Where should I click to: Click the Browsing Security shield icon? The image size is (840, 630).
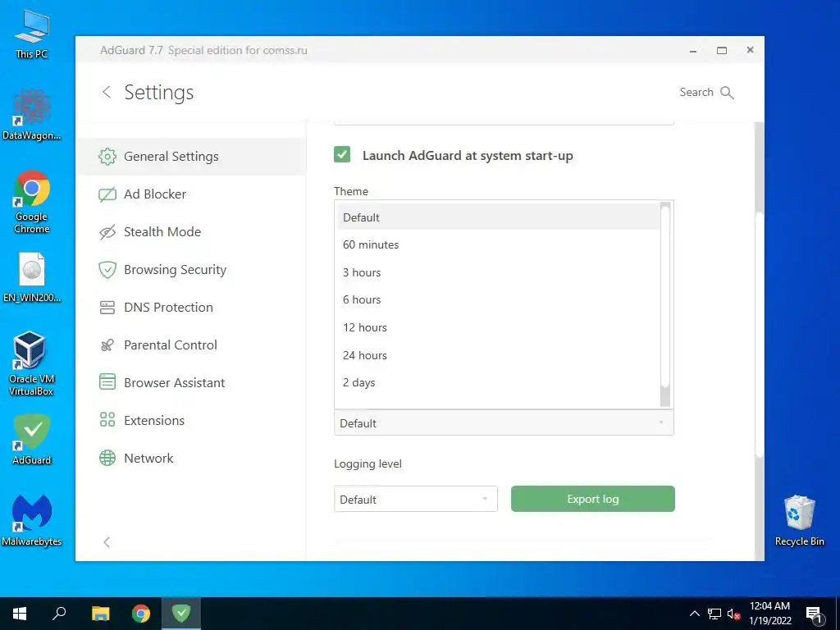[x=107, y=269]
